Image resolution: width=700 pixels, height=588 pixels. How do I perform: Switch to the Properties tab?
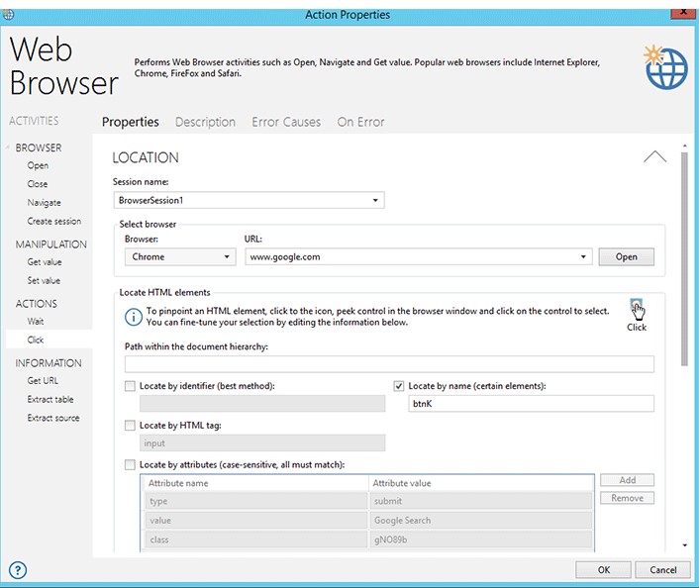pos(131,122)
